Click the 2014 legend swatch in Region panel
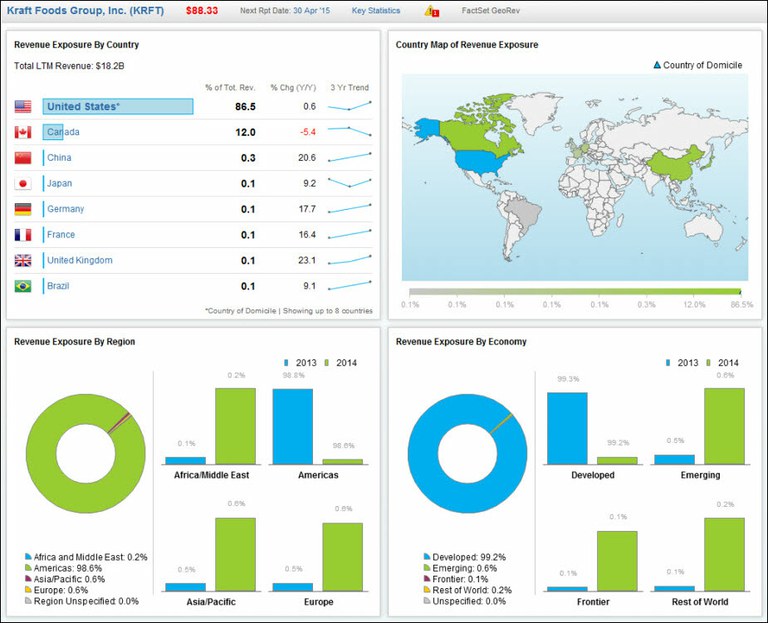Image resolution: width=768 pixels, height=623 pixels. [x=327, y=363]
